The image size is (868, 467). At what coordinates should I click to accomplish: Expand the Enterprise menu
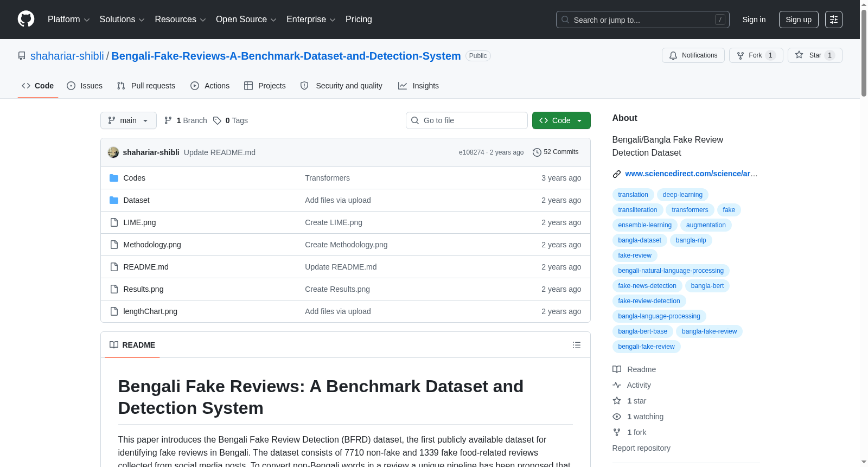tap(311, 20)
